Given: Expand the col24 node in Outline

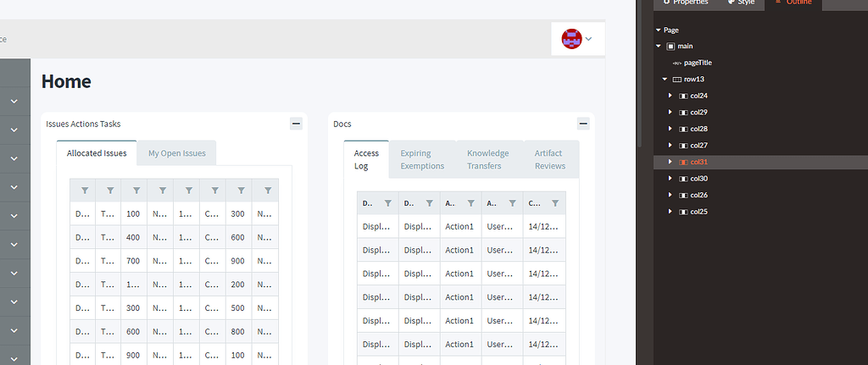Looking at the screenshot, I should click(671, 96).
